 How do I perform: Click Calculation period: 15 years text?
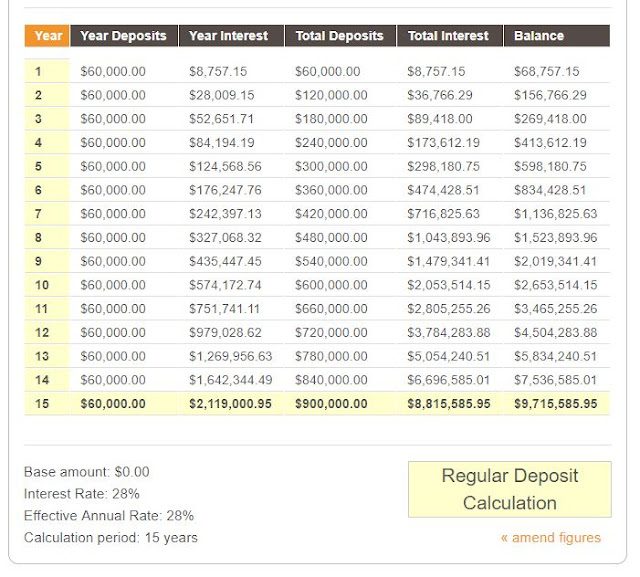[110, 537]
